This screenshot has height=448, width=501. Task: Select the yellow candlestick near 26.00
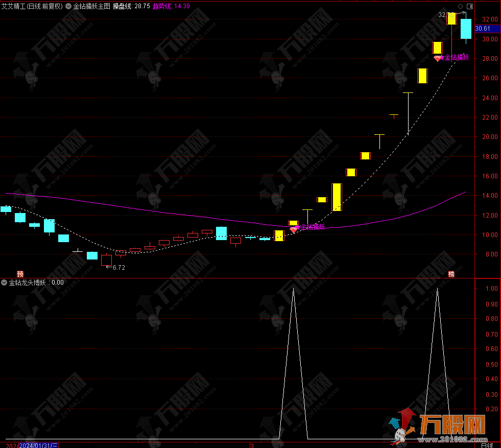pos(422,76)
